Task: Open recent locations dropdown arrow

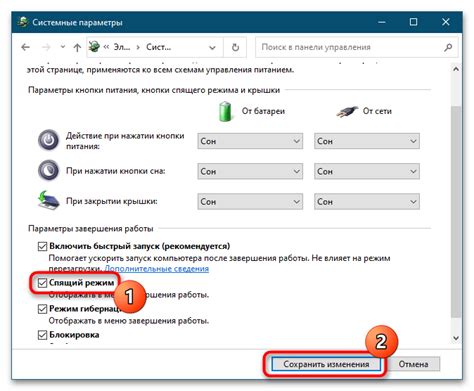Action: (x=63, y=47)
